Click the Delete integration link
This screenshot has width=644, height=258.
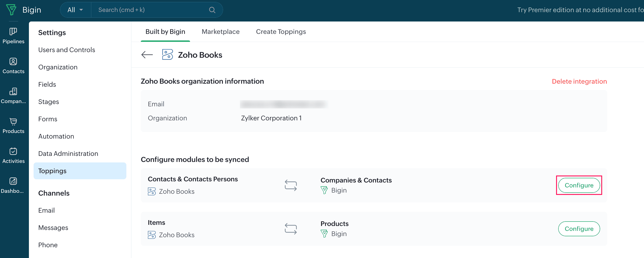[x=579, y=81]
